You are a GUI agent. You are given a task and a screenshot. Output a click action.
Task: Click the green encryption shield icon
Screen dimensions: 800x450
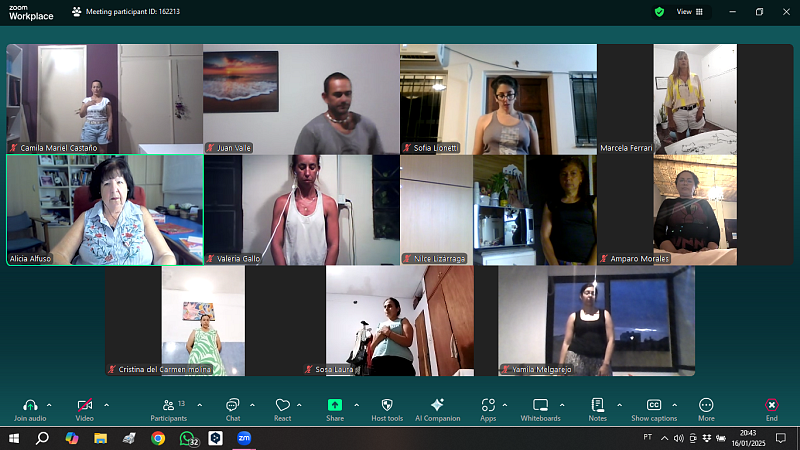pyautogui.click(x=659, y=12)
